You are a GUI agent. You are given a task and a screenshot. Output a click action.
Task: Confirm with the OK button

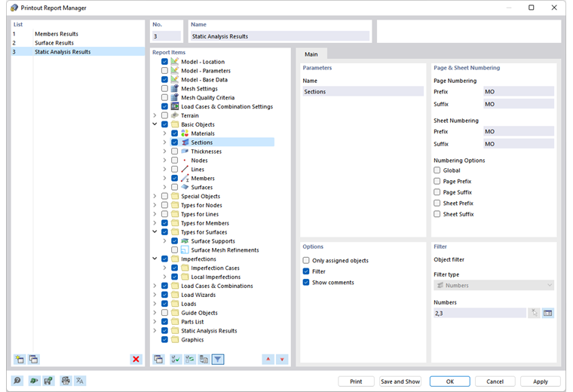pos(450,381)
